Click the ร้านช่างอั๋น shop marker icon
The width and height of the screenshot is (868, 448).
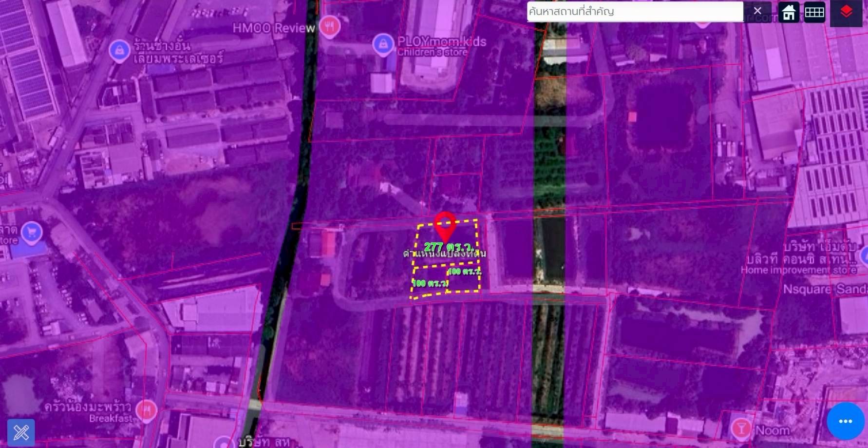coord(119,50)
